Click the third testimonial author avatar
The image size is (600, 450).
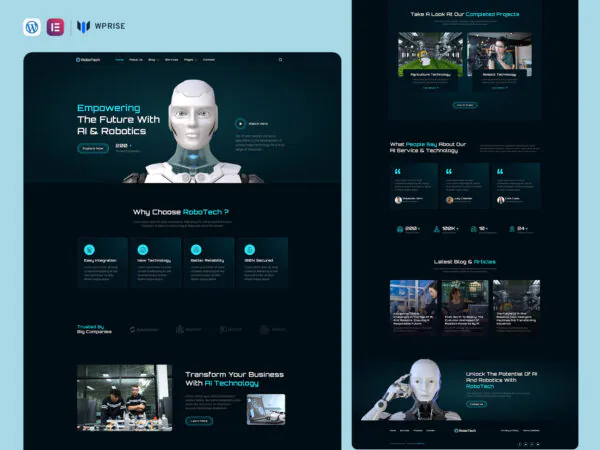500,200
